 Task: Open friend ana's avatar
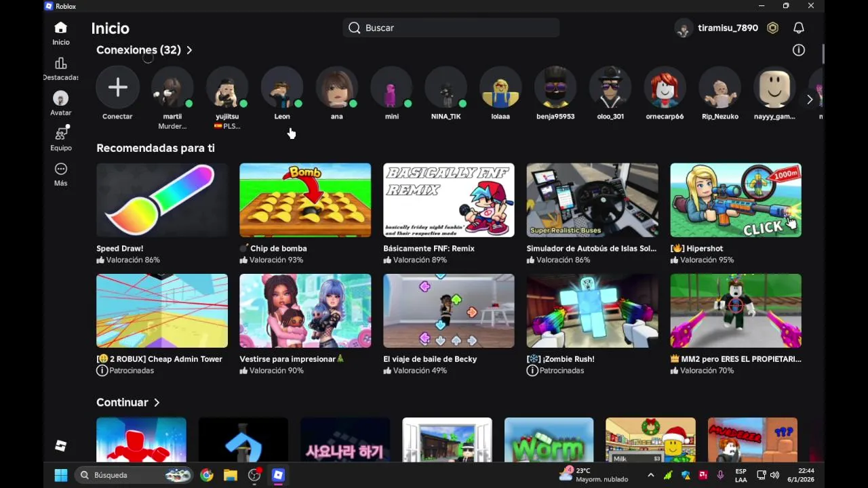coord(337,87)
